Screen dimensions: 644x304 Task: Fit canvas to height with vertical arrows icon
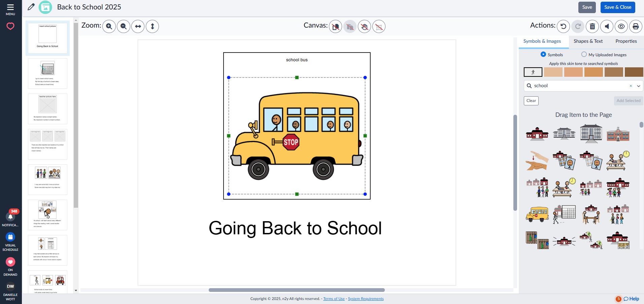(152, 26)
